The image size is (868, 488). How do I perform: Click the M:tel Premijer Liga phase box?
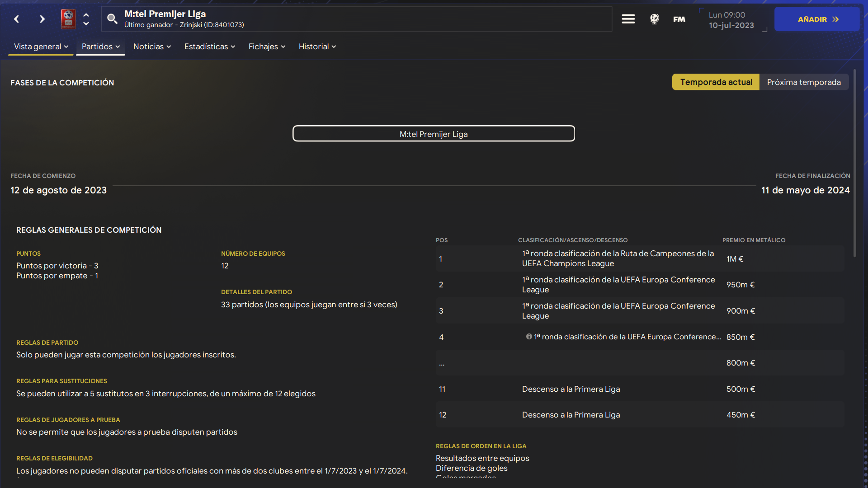(x=434, y=134)
